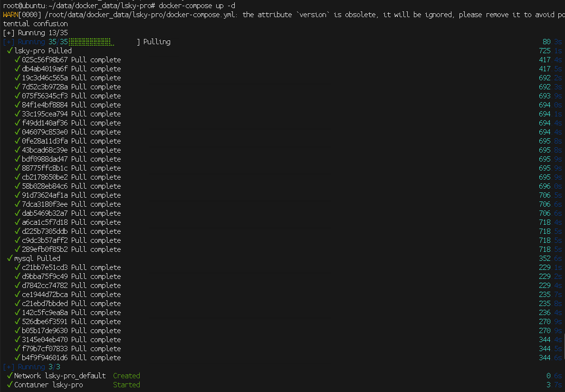This screenshot has height=392, width=565.
Task: Click the checkmark before layer 025c56f98b67
Action: coord(17,60)
